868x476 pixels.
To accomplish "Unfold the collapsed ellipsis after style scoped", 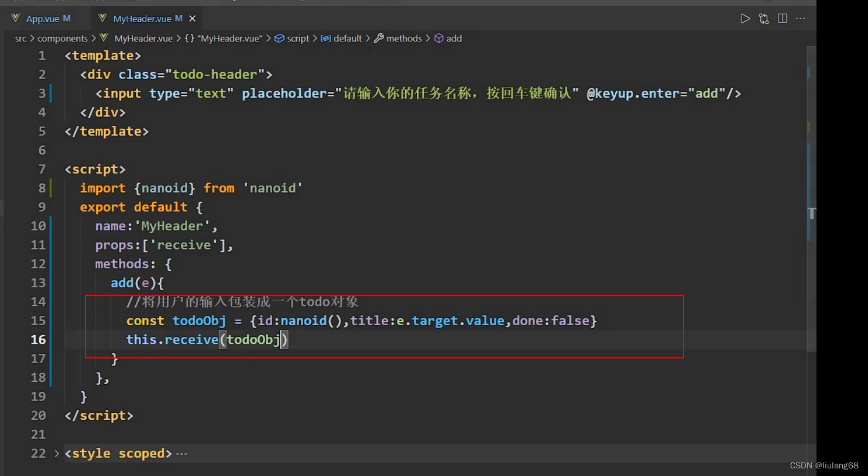I will [x=182, y=454].
